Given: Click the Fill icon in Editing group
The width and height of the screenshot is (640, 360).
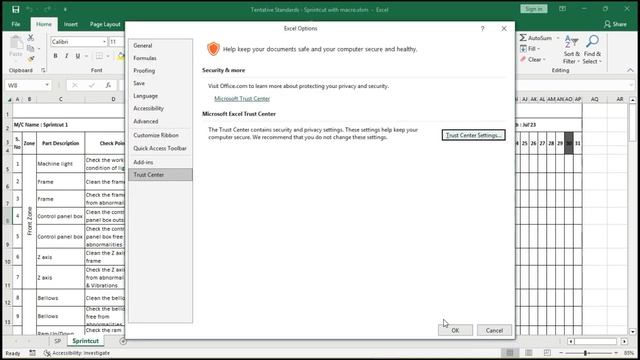Looking at the screenshot, I should tap(523, 49).
